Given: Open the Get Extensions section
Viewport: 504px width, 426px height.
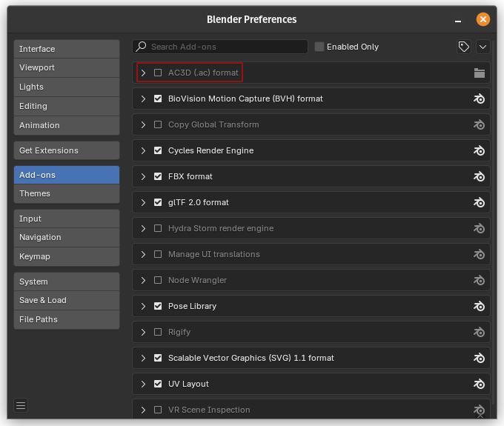Looking at the screenshot, I should 67,150.
